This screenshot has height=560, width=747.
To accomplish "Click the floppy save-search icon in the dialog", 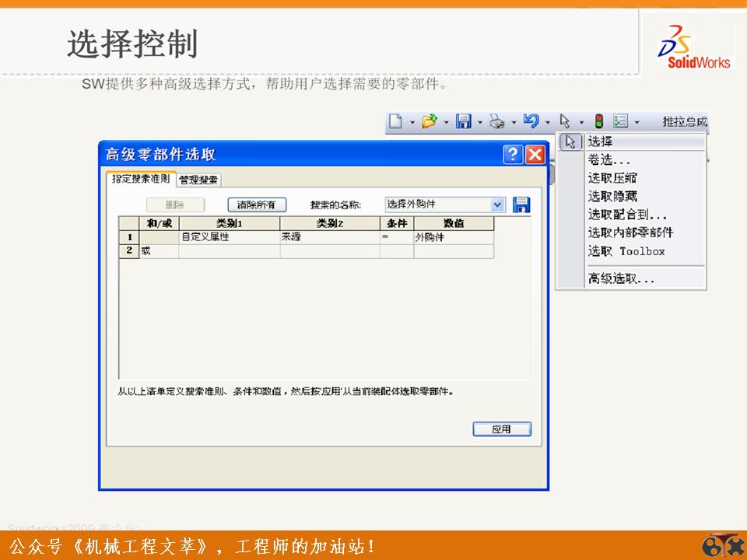I will pyautogui.click(x=522, y=203).
